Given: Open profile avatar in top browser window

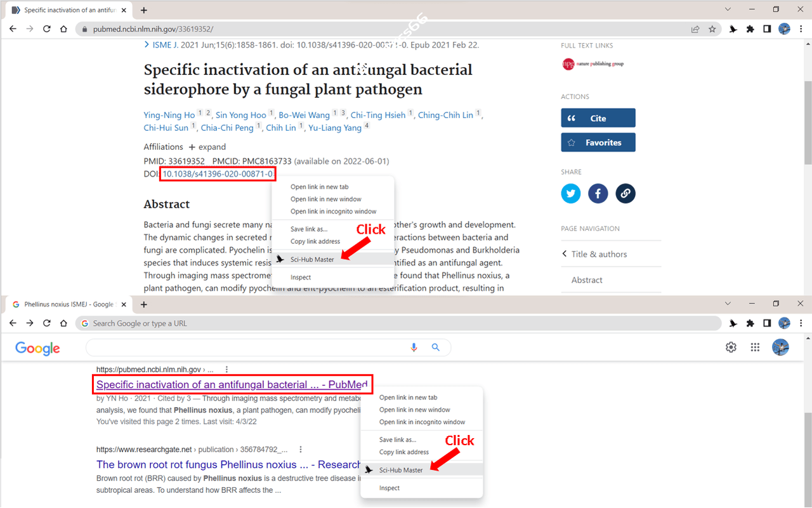Looking at the screenshot, I should click(784, 29).
